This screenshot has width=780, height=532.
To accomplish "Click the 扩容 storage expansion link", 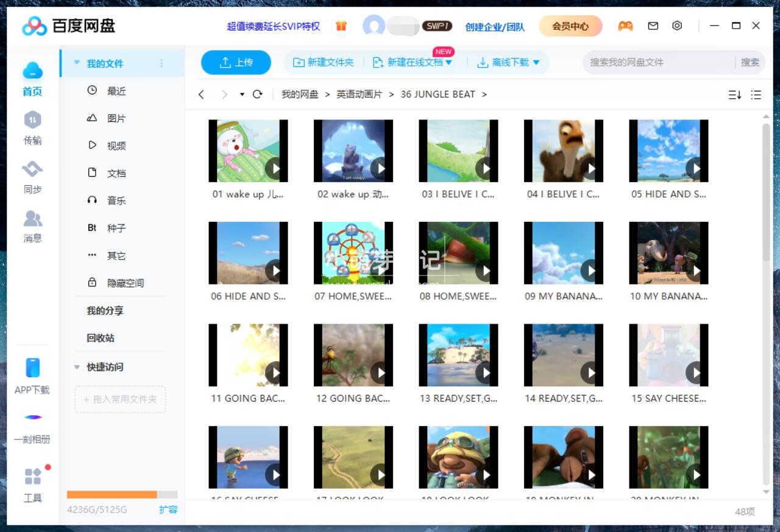I will 168,509.
